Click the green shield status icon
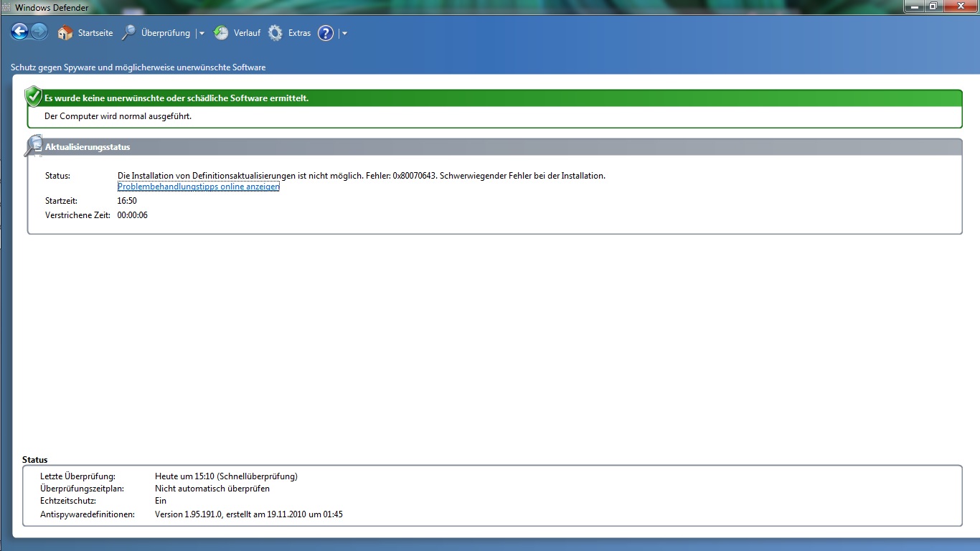Screen dimensions: 980x551 [x=33, y=96]
